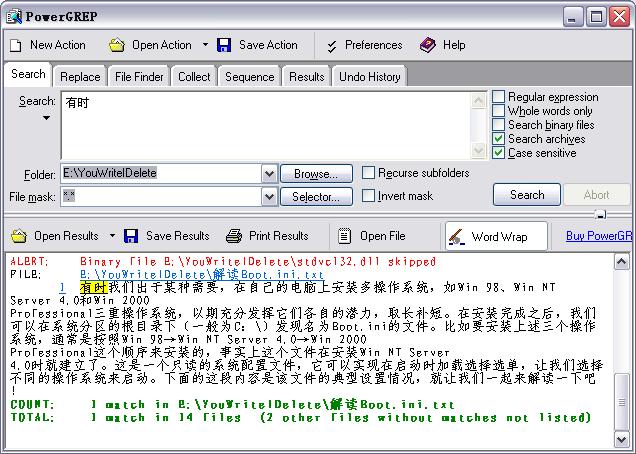Click inside the Search text box

tap(266, 125)
